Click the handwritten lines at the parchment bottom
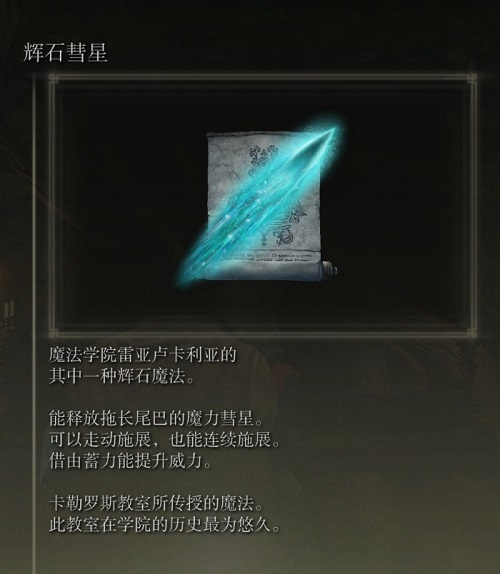Screen dimensions: 500x574 (x=277, y=256)
